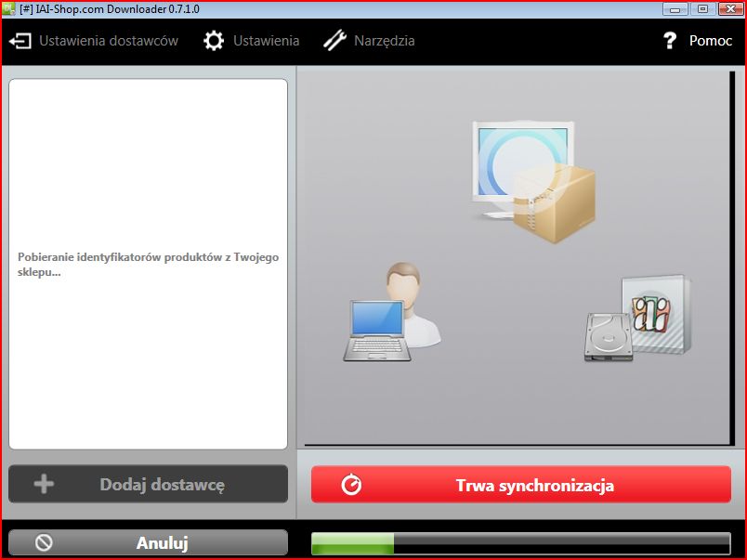
Task: Click the Trwa synchronizacja button
Action: point(521,485)
